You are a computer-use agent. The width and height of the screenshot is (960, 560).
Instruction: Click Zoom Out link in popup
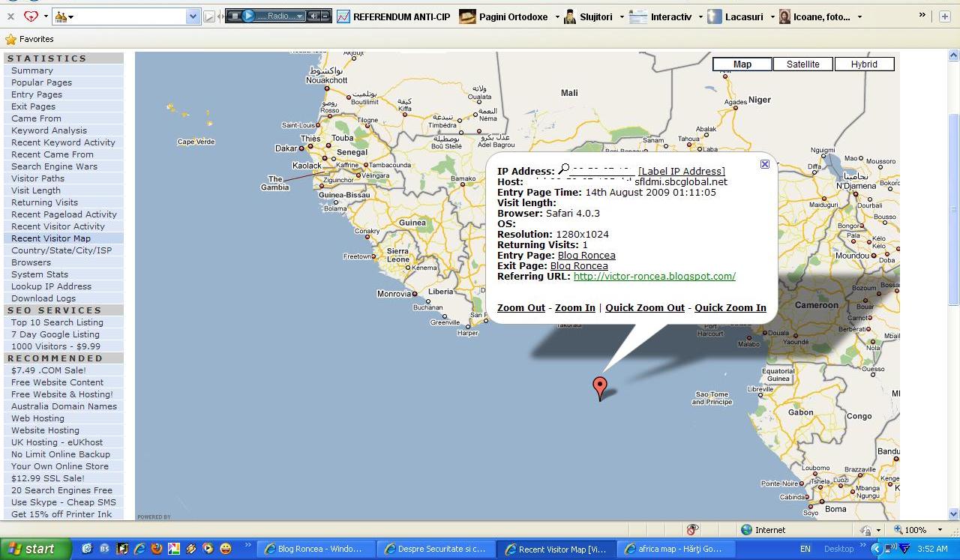(521, 308)
